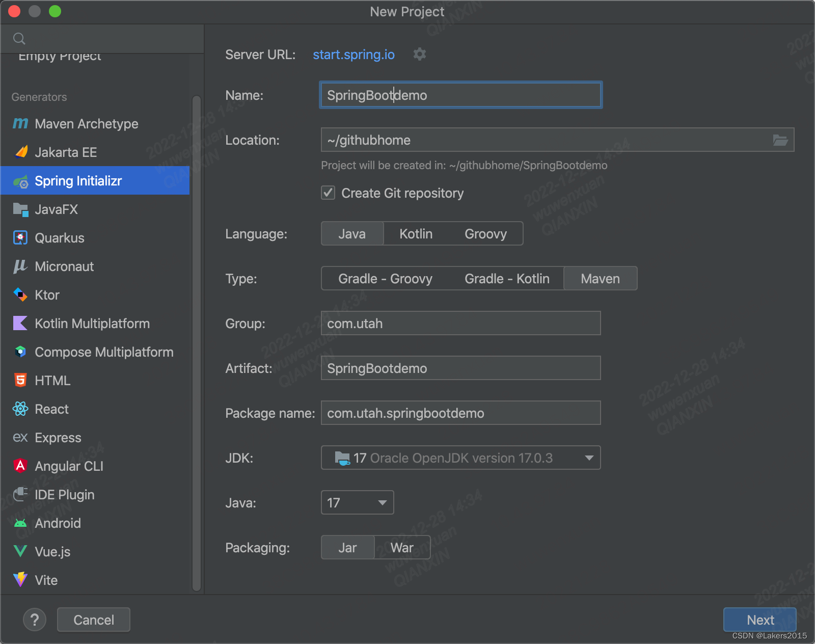
Task: Click the server URL settings gear icon
Action: pos(419,54)
